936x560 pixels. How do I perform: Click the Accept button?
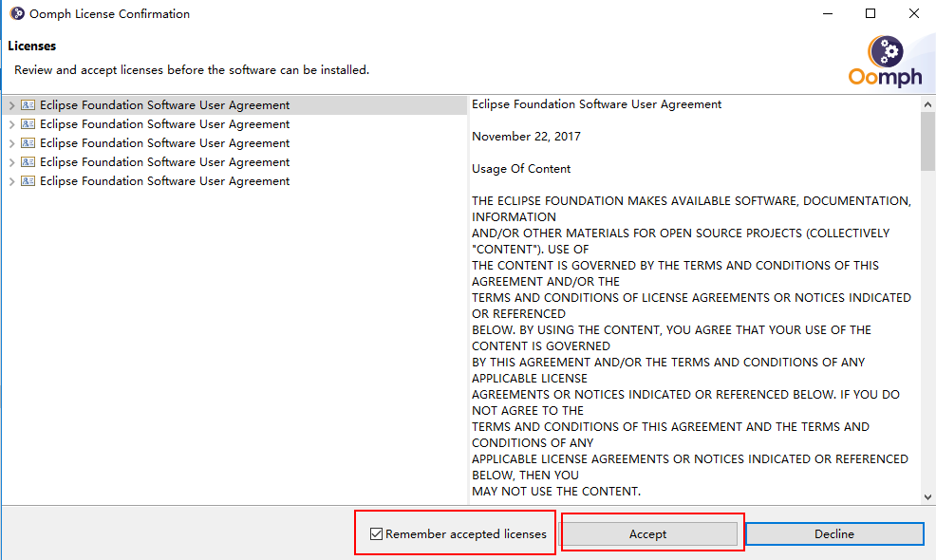tap(647, 533)
